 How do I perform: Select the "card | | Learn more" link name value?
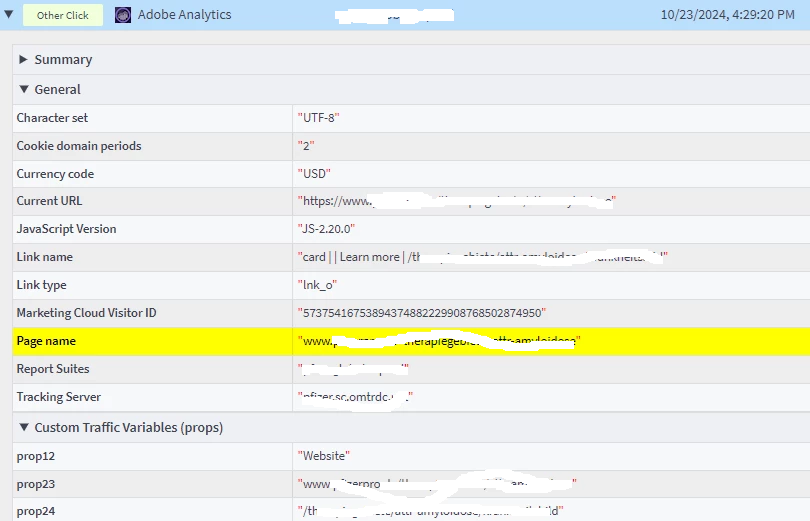pyautogui.click(x=482, y=257)
